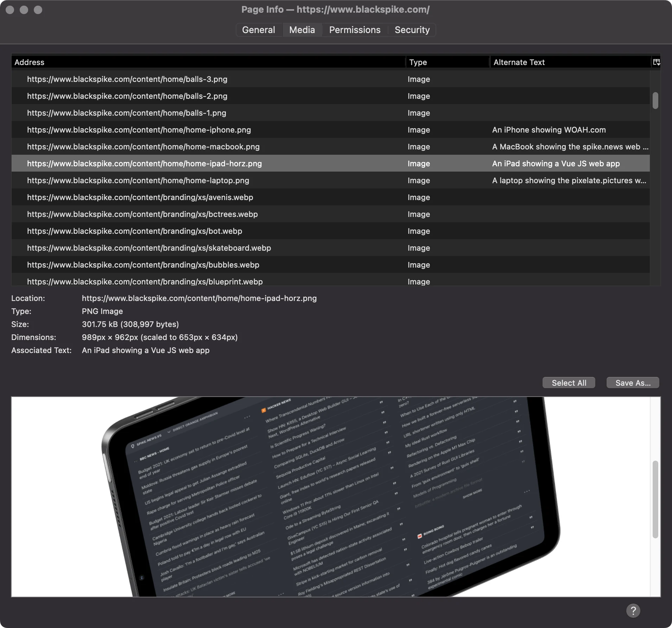Click the iPad preview image
The image size is (672, 628).
tap(331, 496)
